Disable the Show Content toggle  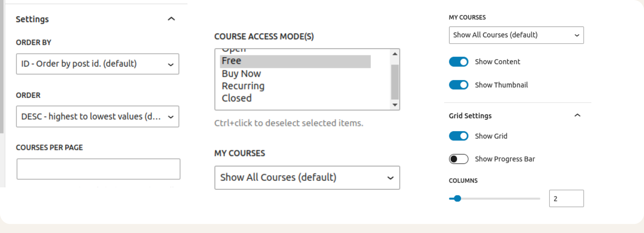point(459,62)
